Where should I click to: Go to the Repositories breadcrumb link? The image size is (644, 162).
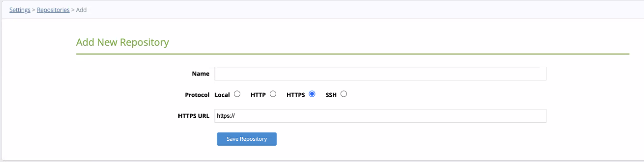(53, 10)
